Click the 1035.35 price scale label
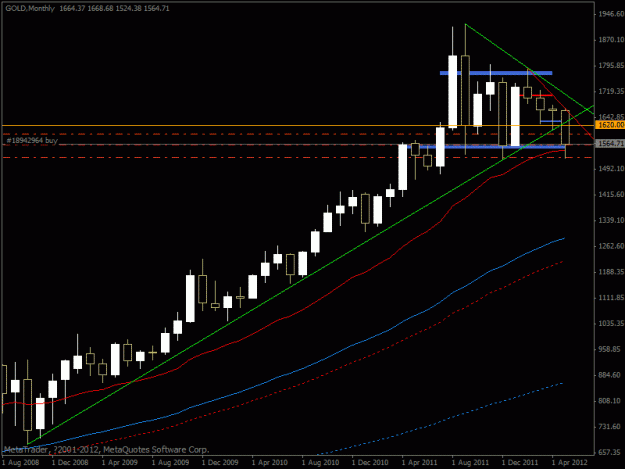The width and height of the screenshot is (625, 469). (611, 324)
